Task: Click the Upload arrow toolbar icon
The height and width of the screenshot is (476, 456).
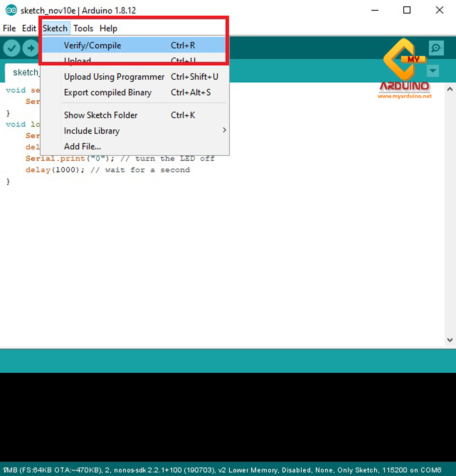Action: pos(30,48)
